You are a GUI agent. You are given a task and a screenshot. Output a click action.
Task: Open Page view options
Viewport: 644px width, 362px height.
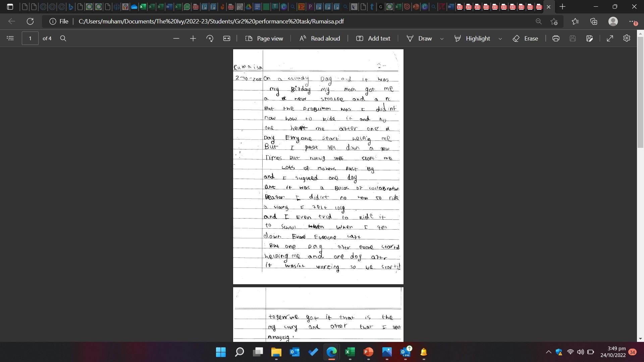tap(264, 38)
